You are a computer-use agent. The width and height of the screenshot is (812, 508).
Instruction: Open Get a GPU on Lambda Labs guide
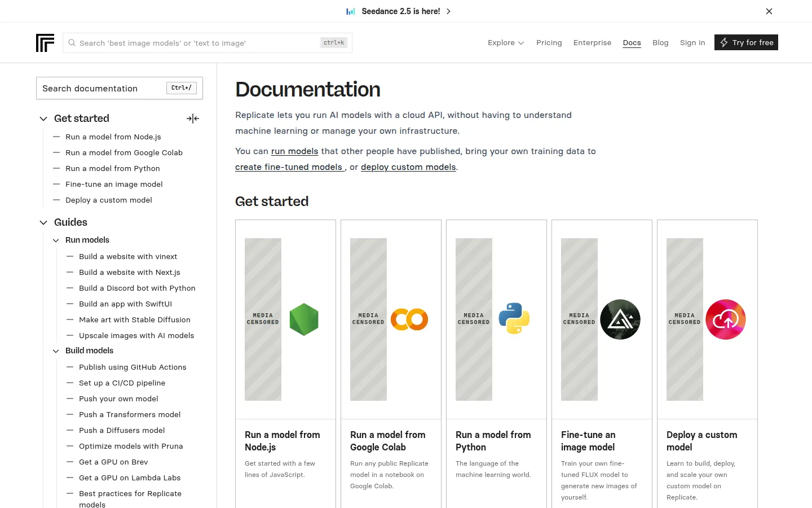pos(130,478)
